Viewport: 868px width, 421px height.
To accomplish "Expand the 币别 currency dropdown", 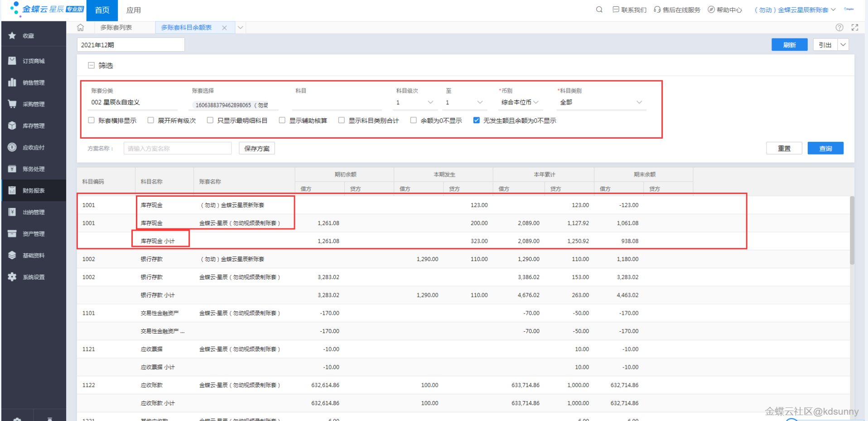I will 520,102.
